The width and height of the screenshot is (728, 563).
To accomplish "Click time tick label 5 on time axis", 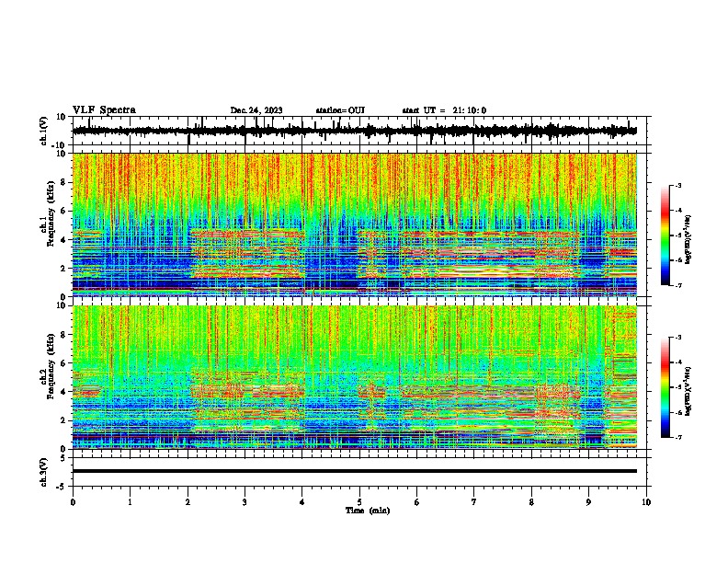I will coord(359,502).
